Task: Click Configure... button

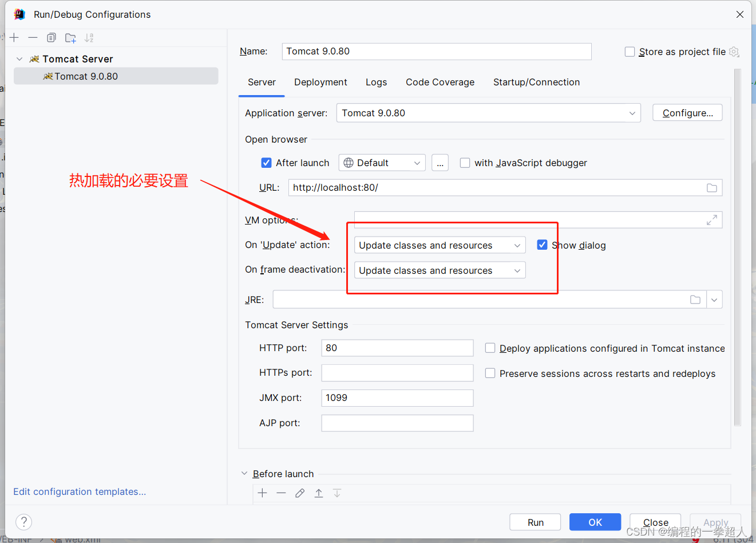Action: pos(687,113)
